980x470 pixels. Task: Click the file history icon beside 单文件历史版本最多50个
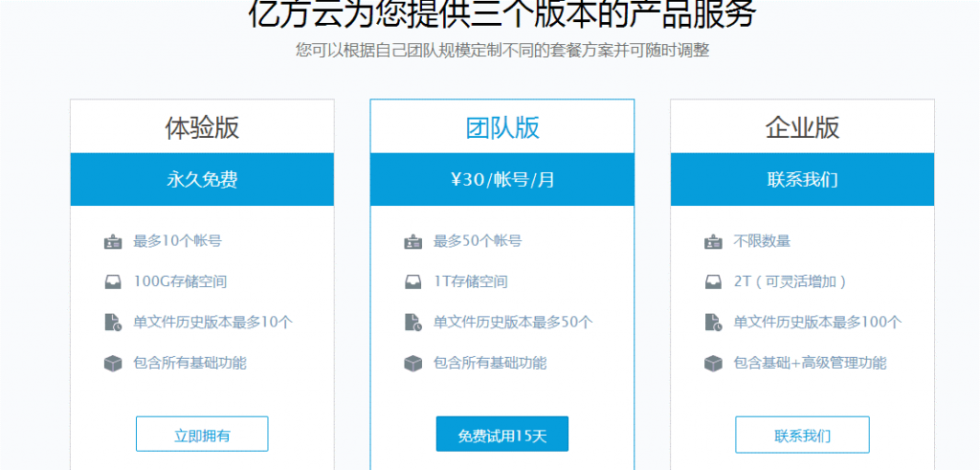click(413, 323)
